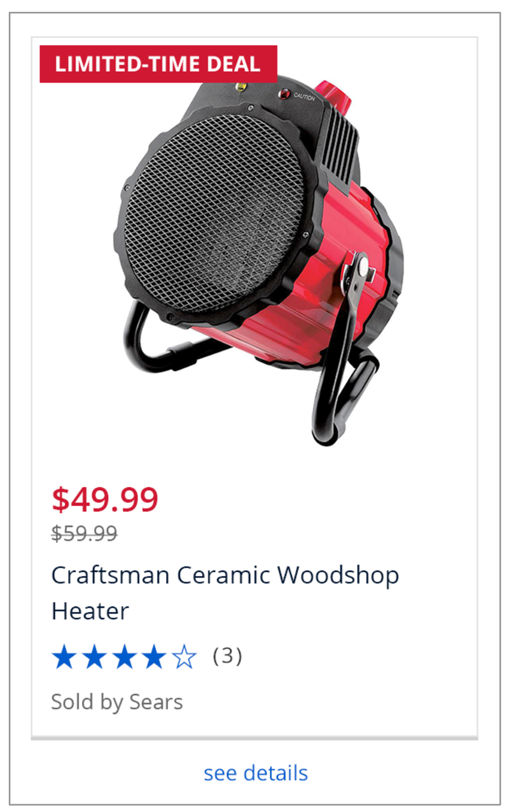
Task: Click the crossed-out $59.99 original price
Action: pos(85,533)
